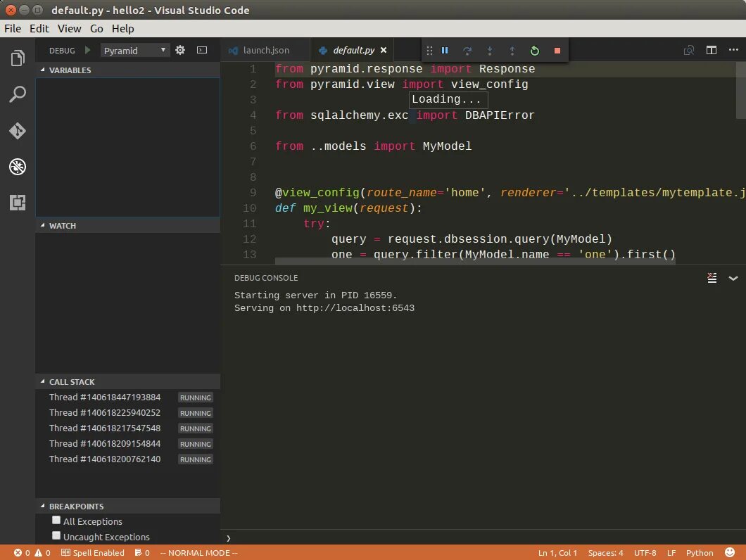Click the errors count in status bar
The image size is (746, 560).
click(22, 552)
